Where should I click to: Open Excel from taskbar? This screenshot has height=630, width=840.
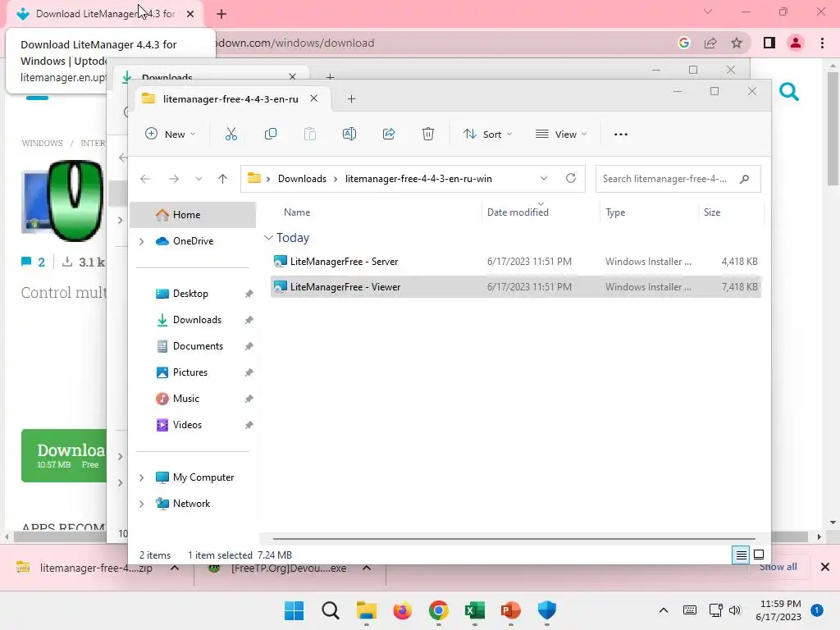pyautogui.click(x=475, y=610)
